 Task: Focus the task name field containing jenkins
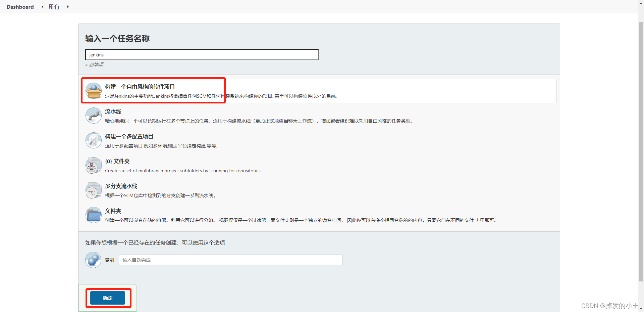click(x=202, y=55)
